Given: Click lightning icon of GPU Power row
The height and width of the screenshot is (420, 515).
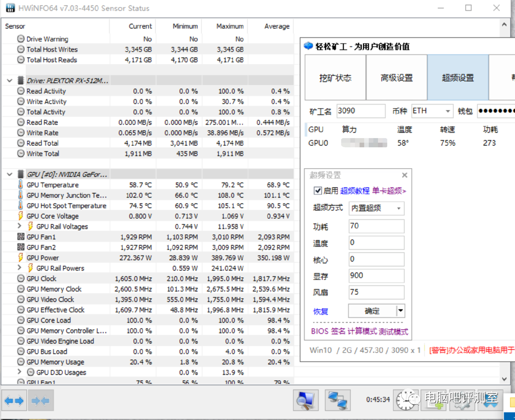Looking at the screenshot, I should tap(21, 258).
